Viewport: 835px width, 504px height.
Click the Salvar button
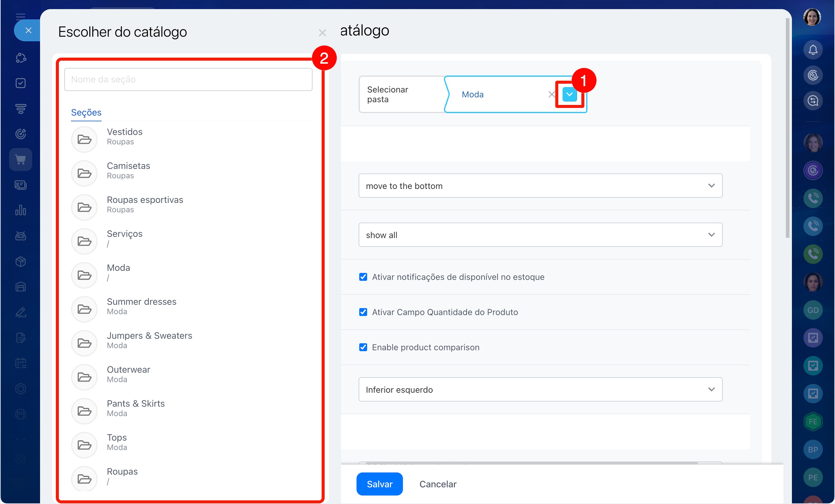(379, 484)
